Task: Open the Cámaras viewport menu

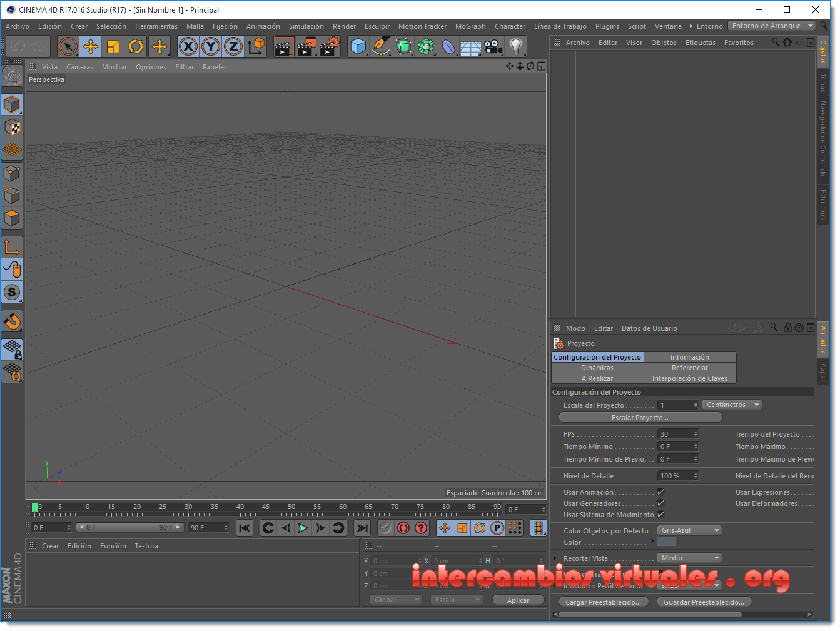Action: pos(79,67)
